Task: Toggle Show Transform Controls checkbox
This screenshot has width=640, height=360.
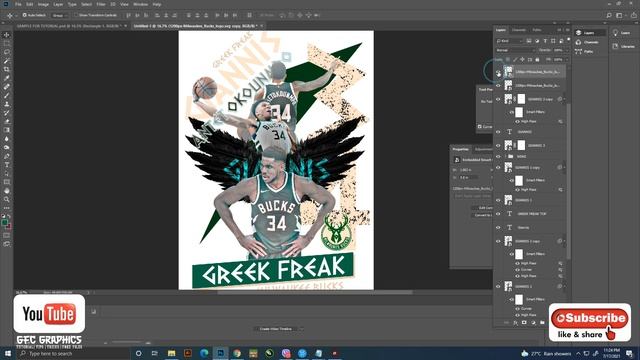Action: (x=76, y=15)
